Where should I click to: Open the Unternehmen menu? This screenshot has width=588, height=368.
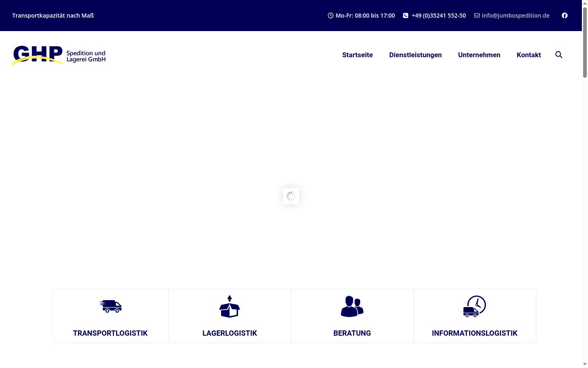(x=479, y=55)
